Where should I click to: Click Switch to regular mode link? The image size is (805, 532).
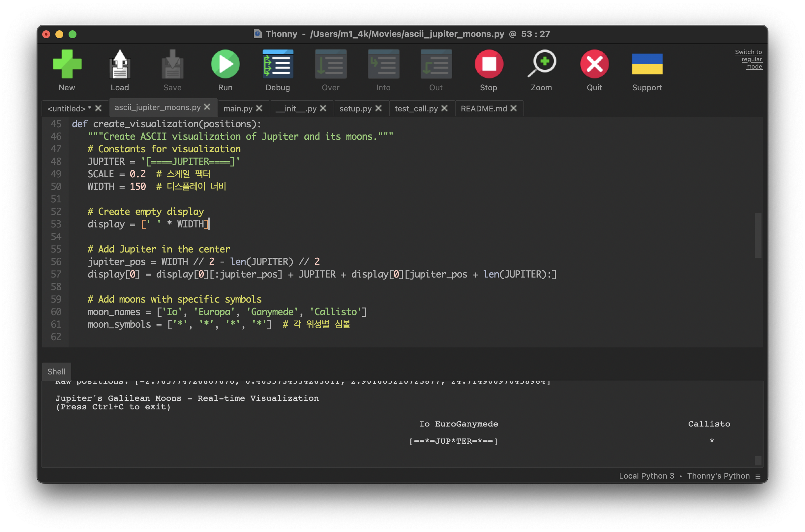(751, 59)
